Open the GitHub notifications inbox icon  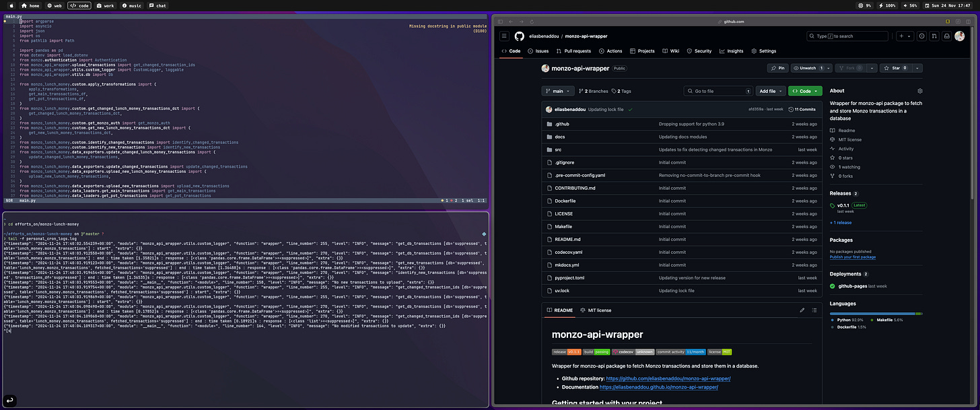point(946,36)
